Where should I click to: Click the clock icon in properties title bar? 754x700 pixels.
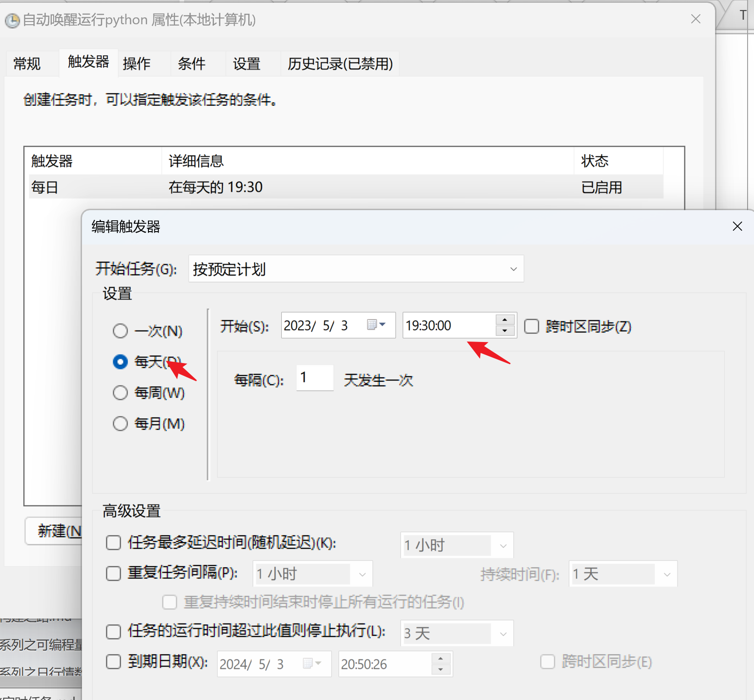pyautogui.click(x=12, y=20)
